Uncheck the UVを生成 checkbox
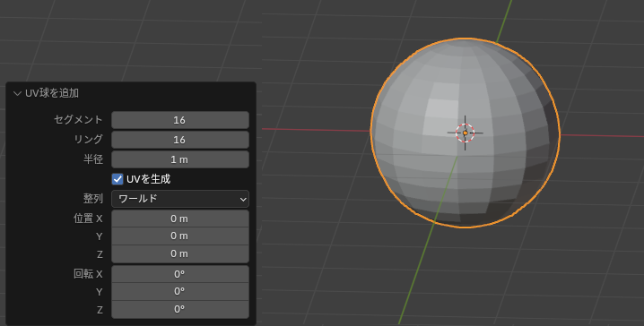 tap(117, 179)
